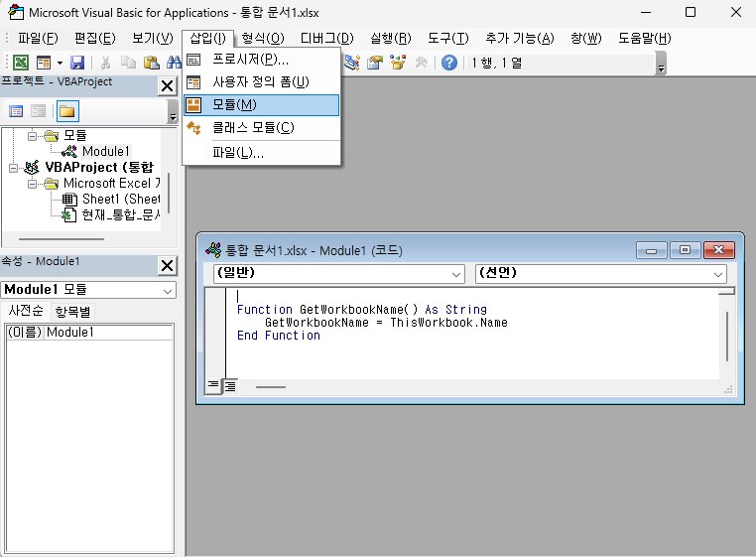The height and width of the screenshot is (557, 756).
Task: Click the project tree vertical scrollbar
Action: [x=169, y=193]
